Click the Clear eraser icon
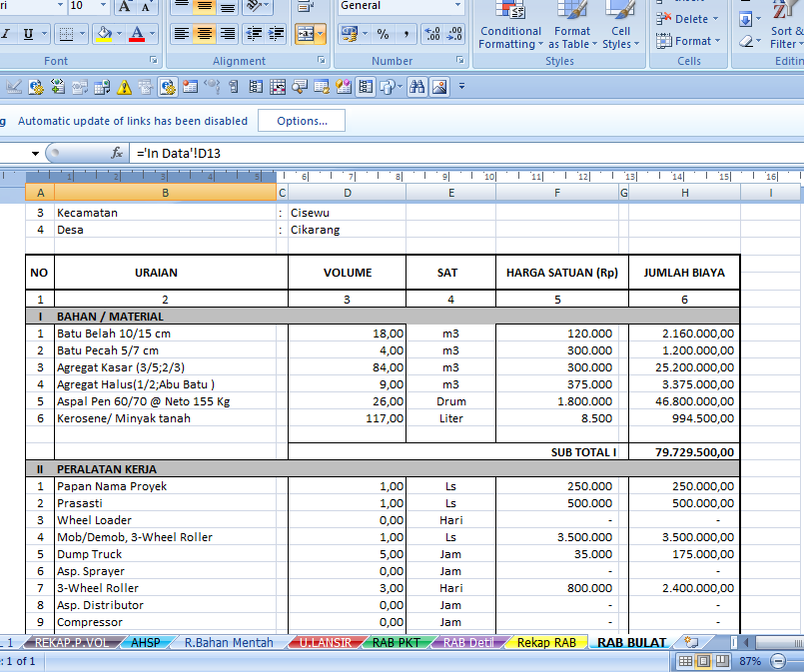804x672 pixels. [746, 41]
